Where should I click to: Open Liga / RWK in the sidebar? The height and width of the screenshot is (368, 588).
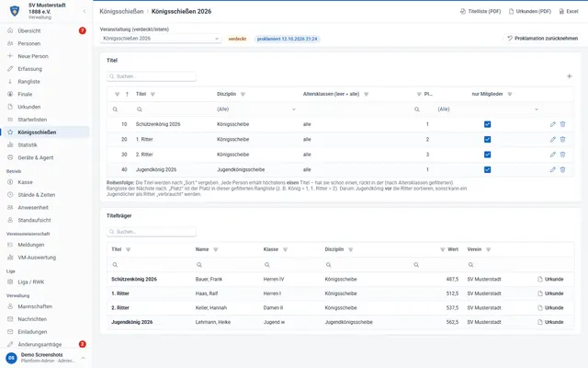tap(45, 282)
